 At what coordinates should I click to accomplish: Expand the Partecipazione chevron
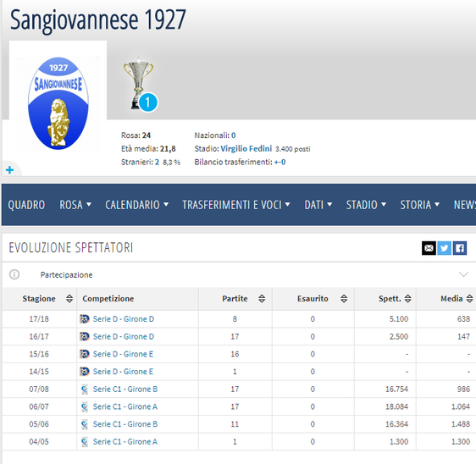(x=463, y=274)
